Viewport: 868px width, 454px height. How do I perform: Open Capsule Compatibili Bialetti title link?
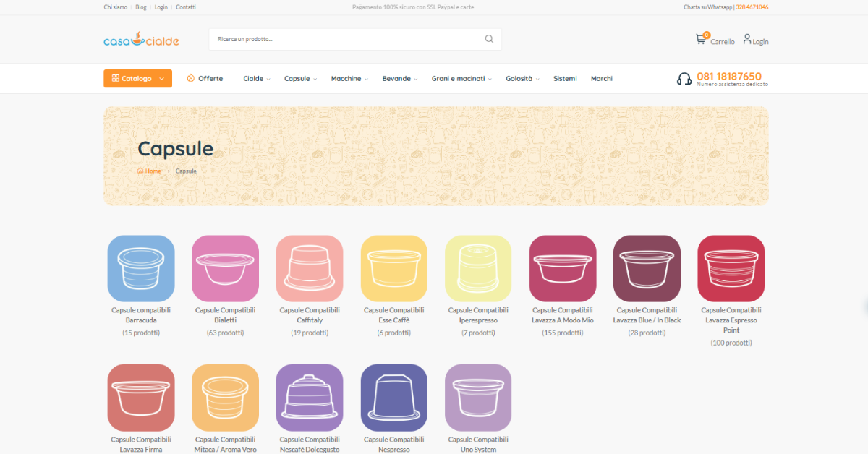pyautogui.click(x=225, y=315)
